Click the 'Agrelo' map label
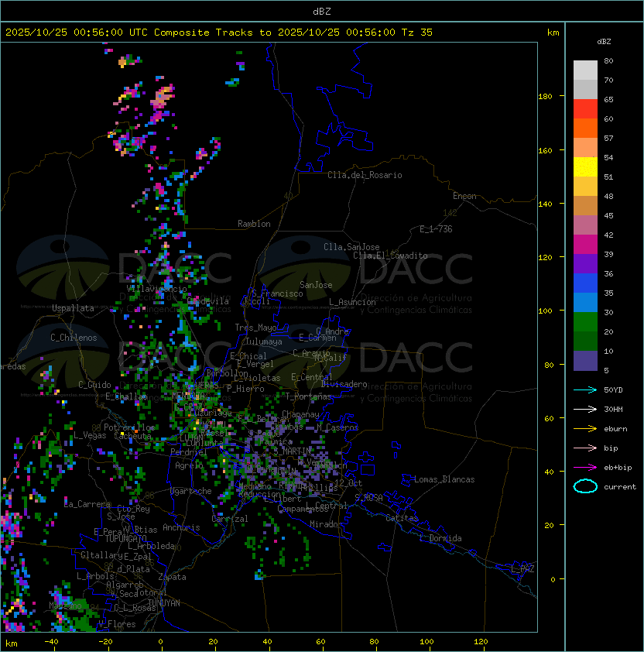Viewport: 644px width, 652px height. tap(189, 465)
